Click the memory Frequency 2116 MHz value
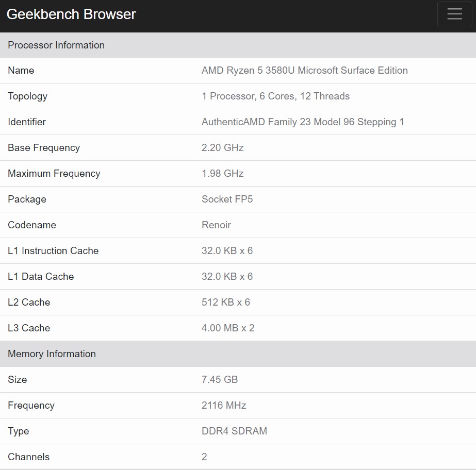This screenshot has height=470, width=476. click(224, 406)
